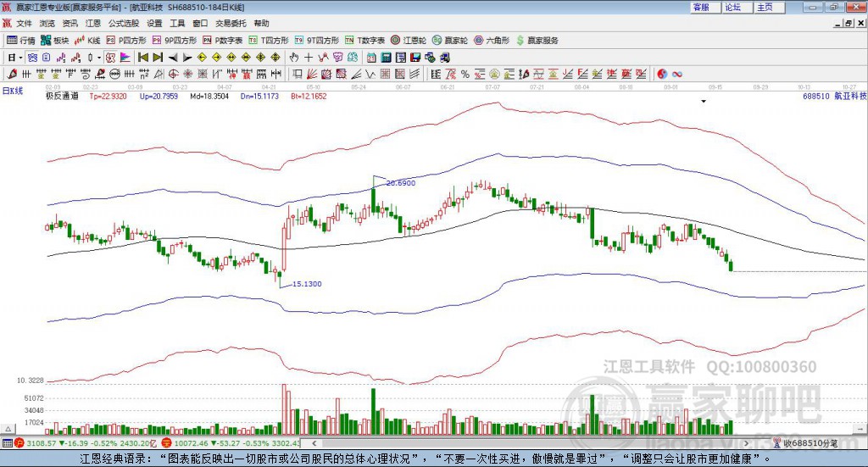Image resolution: width=868 pixels, height=467 pixels.
Task: Open the 设置 menu
Action: click(154, 23)
